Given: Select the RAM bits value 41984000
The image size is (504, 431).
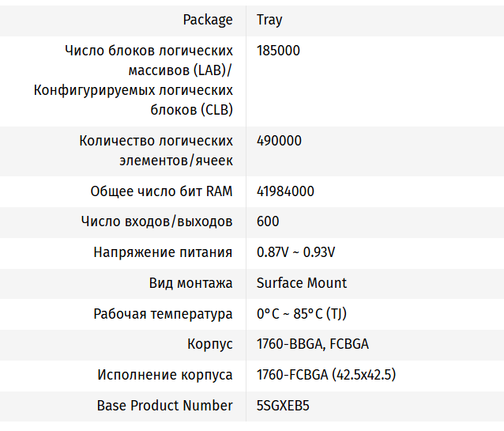Looking at the screenshot, I should pos(285,191).
